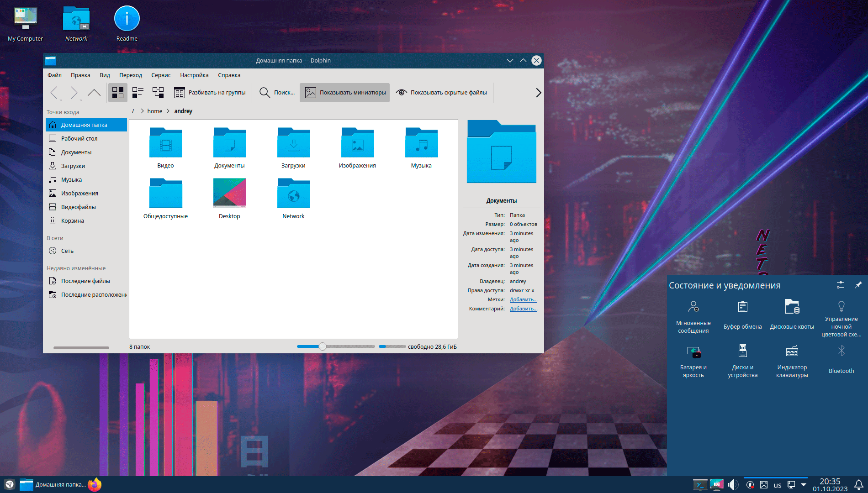Toggle Показывать миниатюры thumbnails preview

coord(345,93)
